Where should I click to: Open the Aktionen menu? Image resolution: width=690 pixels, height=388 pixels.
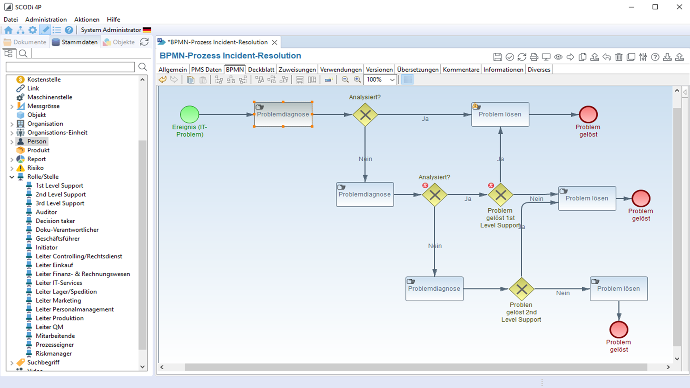coord(87,19)
